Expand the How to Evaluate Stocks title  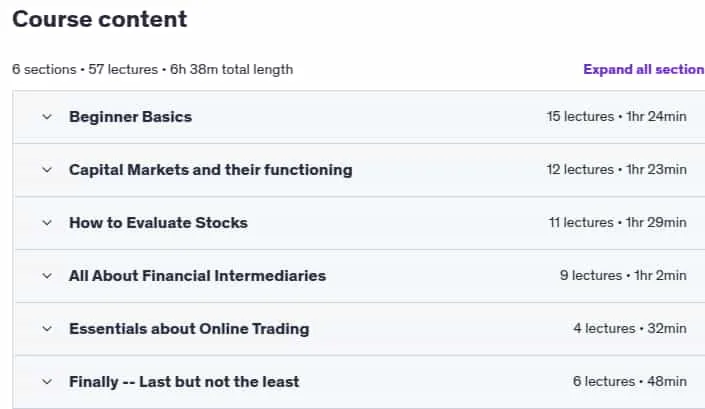tap(158, 223)
